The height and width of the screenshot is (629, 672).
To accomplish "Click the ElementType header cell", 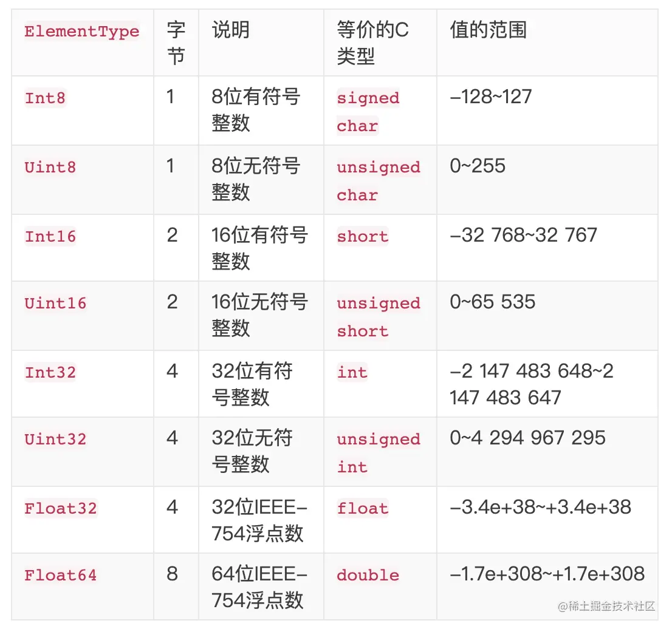I will click(x=82, y=32).
